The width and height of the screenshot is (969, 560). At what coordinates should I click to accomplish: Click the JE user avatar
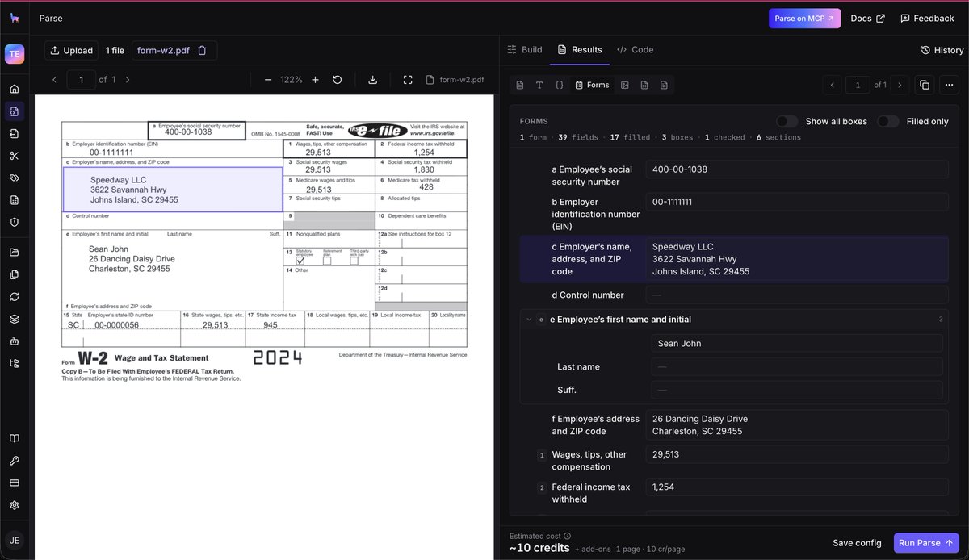[x=15, y=540]
